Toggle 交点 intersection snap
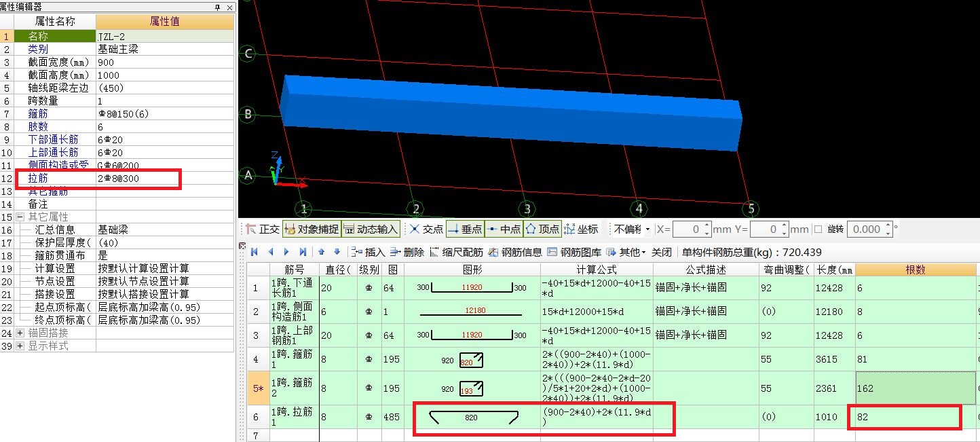 point(427,229)
